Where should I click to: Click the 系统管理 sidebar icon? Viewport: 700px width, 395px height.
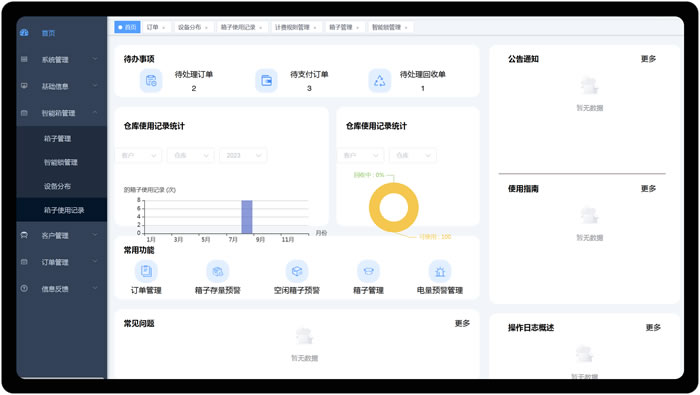tap(24, 59)
